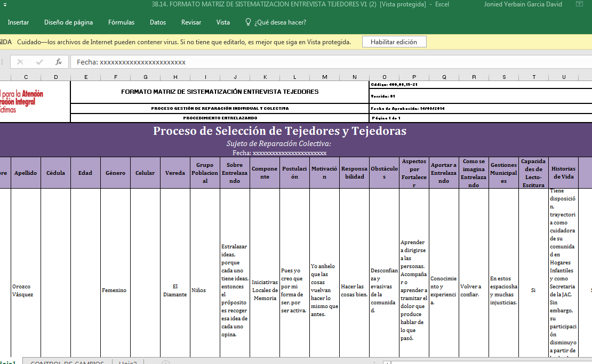Select column S header
The image size is (592, 364).
point(504,77)
